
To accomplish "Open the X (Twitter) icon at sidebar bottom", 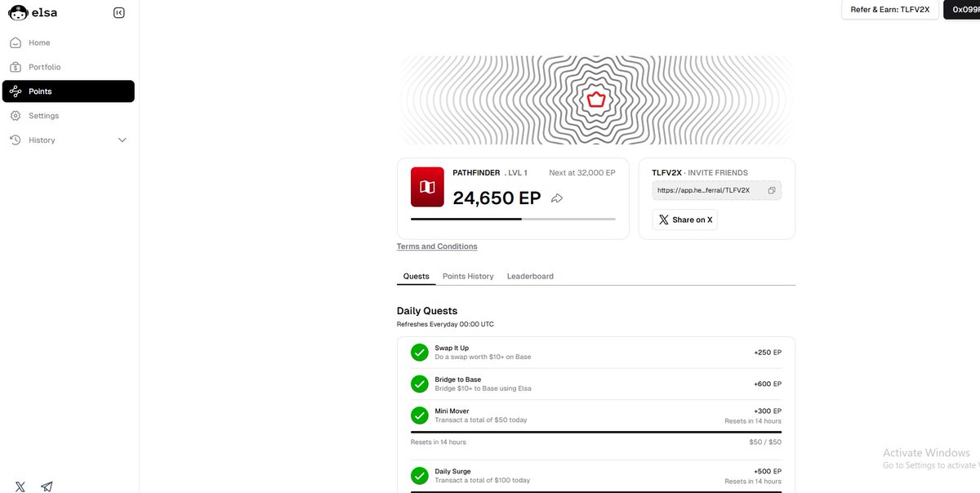I will coord(20,486).
